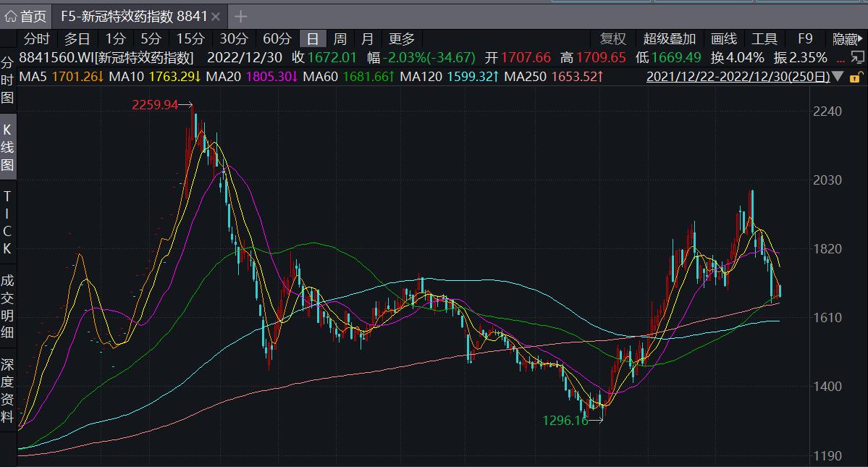Open the 更多 period options
Viewport: 868px width, 467px height.
point(402,39)
